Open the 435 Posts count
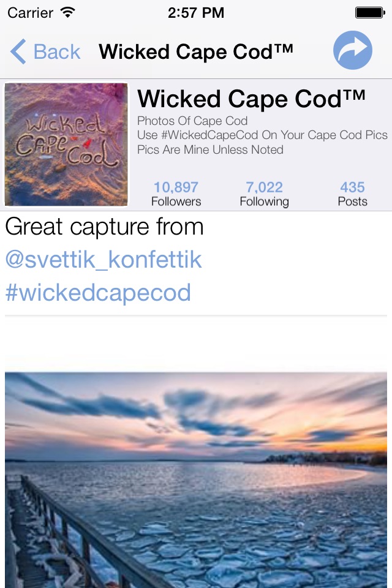 point(352,194)
